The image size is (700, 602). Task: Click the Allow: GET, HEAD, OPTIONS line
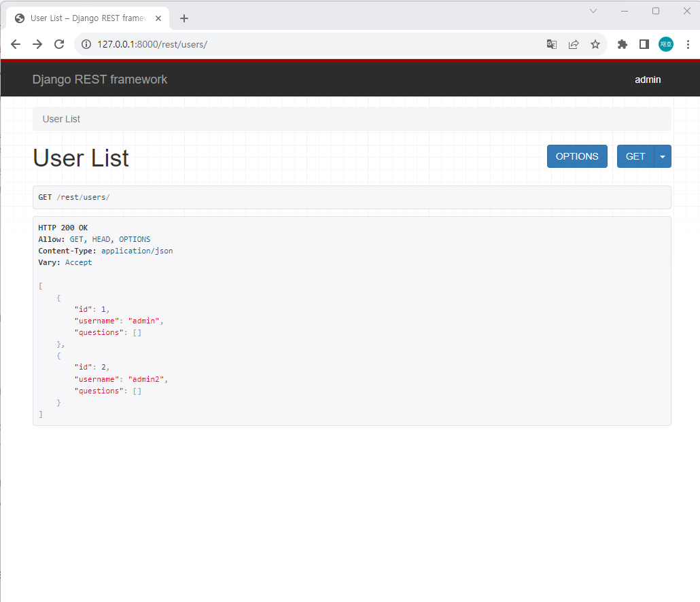94,239
